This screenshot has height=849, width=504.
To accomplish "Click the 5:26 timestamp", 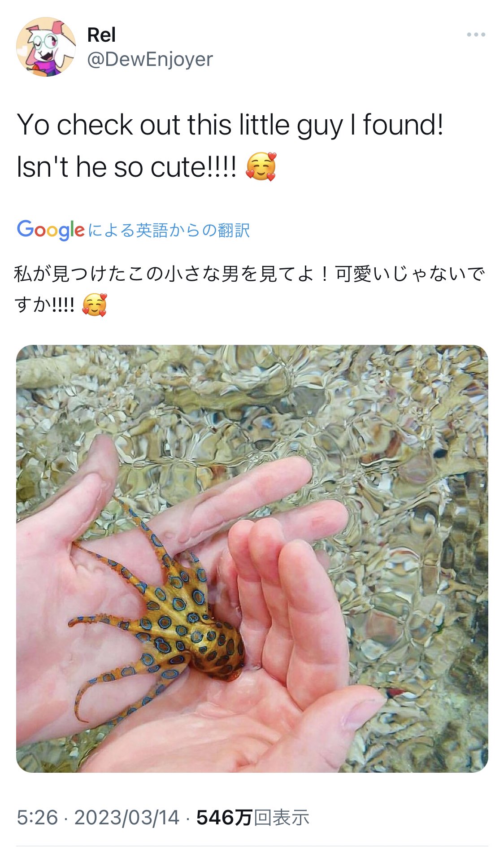I will pos(38,818).
